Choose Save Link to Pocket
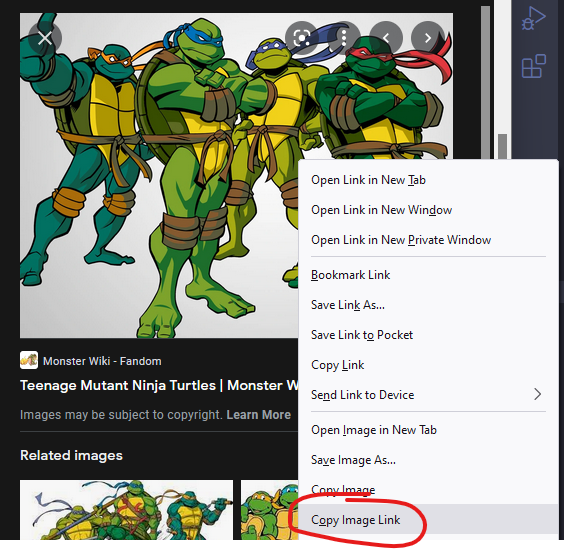The height and width of the screenshot is (550, 564). [428, 335]
